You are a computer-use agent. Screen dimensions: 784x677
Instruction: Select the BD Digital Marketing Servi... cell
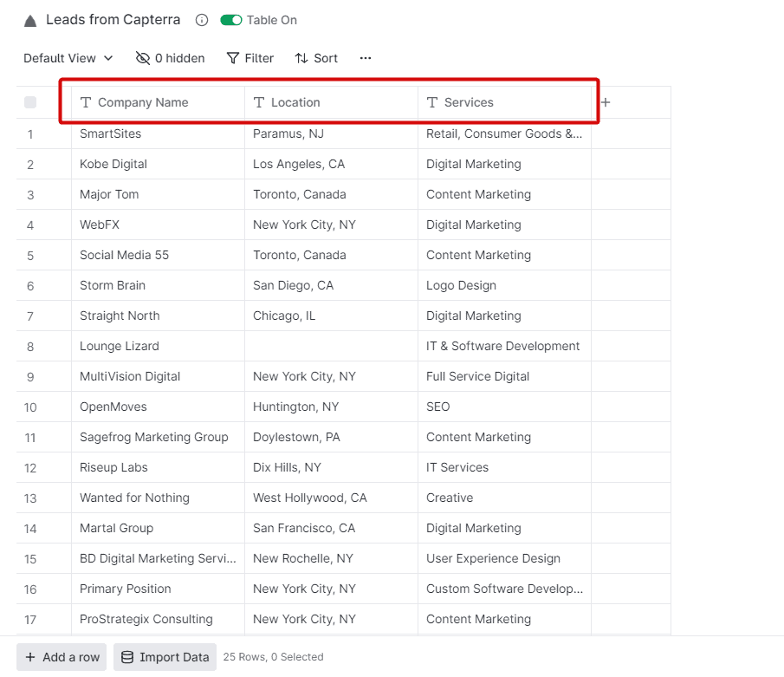pyautogui.click(x=158, y=558)
